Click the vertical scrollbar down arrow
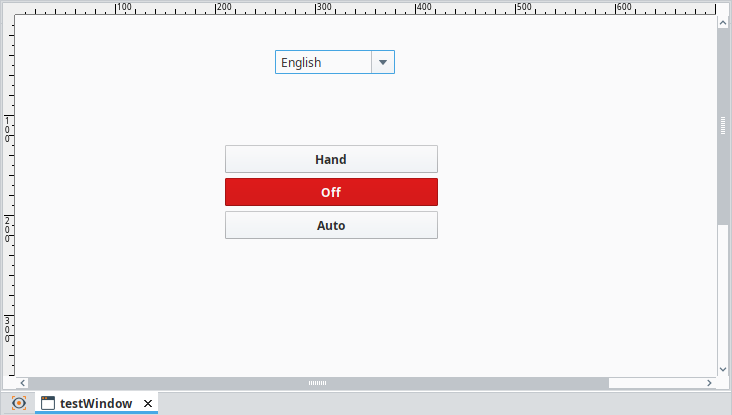 point(723,369)
